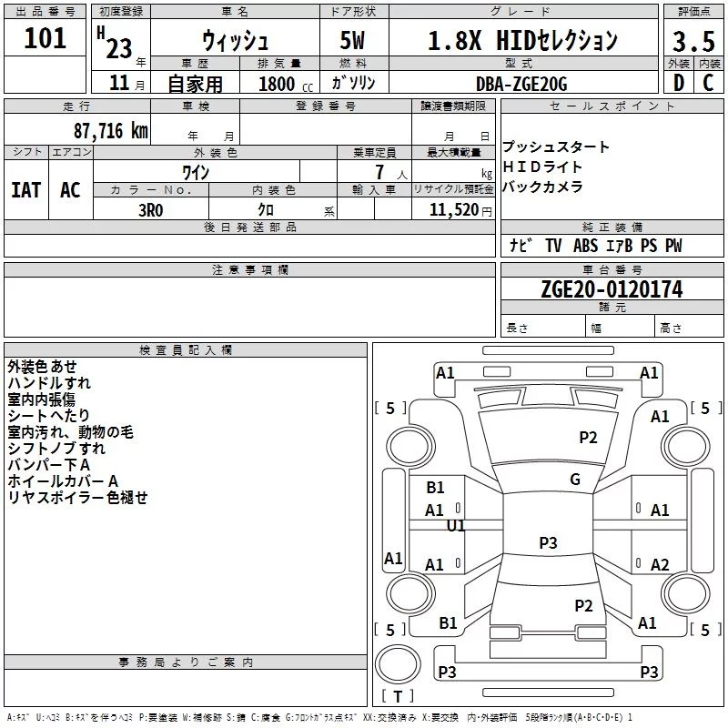Click the P3 mark on car roof
728x728 pixels.
point(548,542)
